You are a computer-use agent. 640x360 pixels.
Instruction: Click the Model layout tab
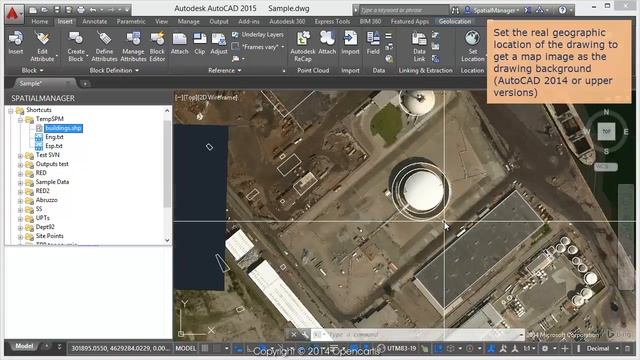click(x=24, y=346)
